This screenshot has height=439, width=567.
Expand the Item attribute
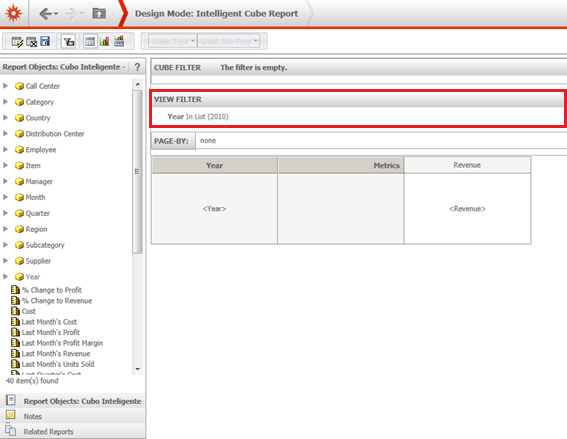pos(5,165)
